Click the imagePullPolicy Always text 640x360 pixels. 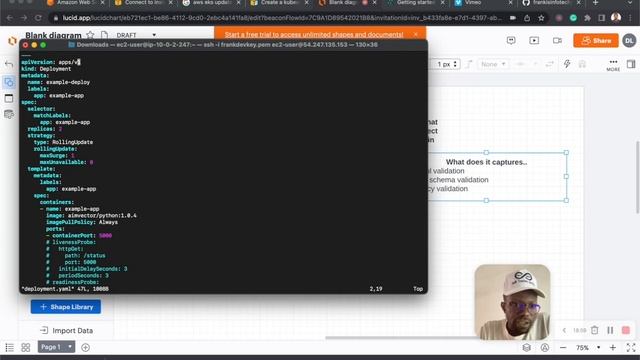coord(82,222)
